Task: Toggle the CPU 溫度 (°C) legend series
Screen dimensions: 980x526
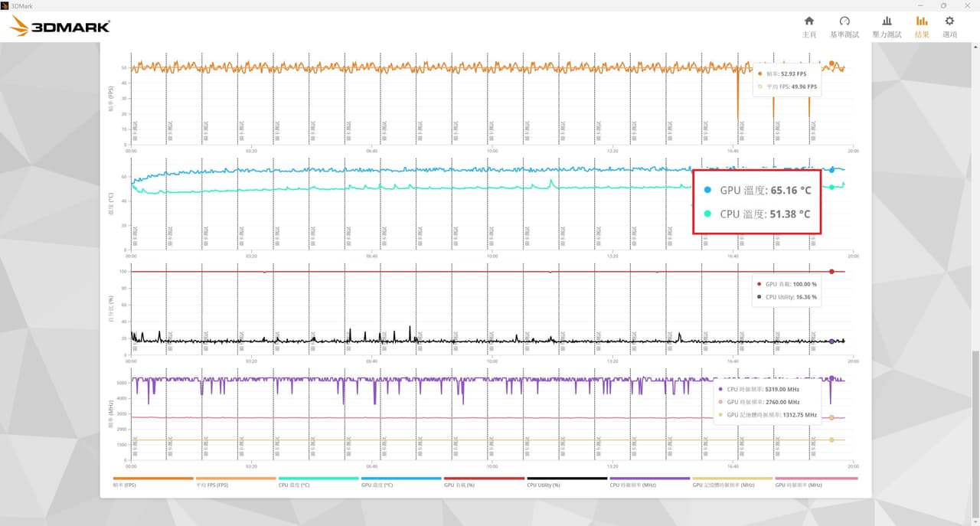Action: (x=318, y=481)
